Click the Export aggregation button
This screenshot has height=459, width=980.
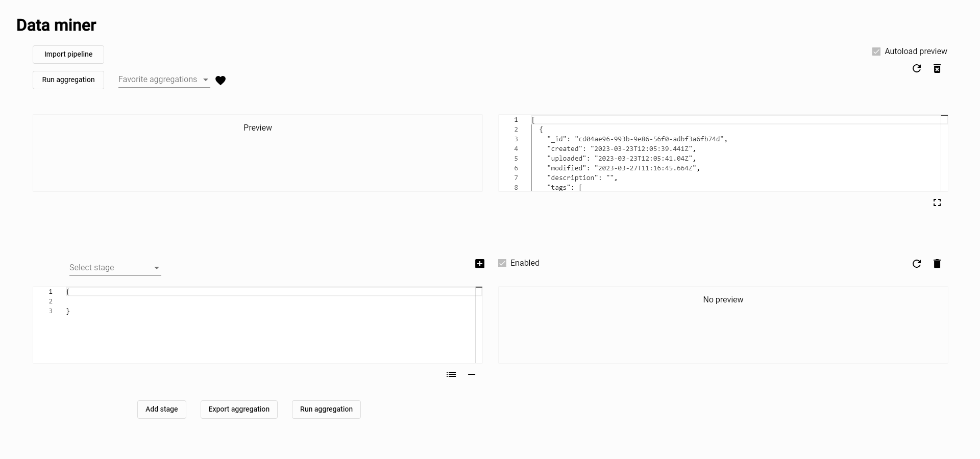pos(239,410)
